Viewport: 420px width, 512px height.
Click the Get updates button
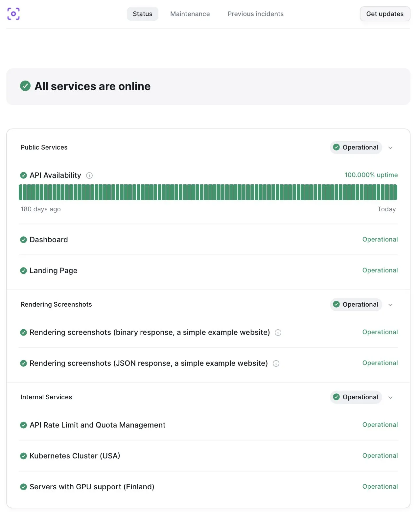(x=385, y=14)
